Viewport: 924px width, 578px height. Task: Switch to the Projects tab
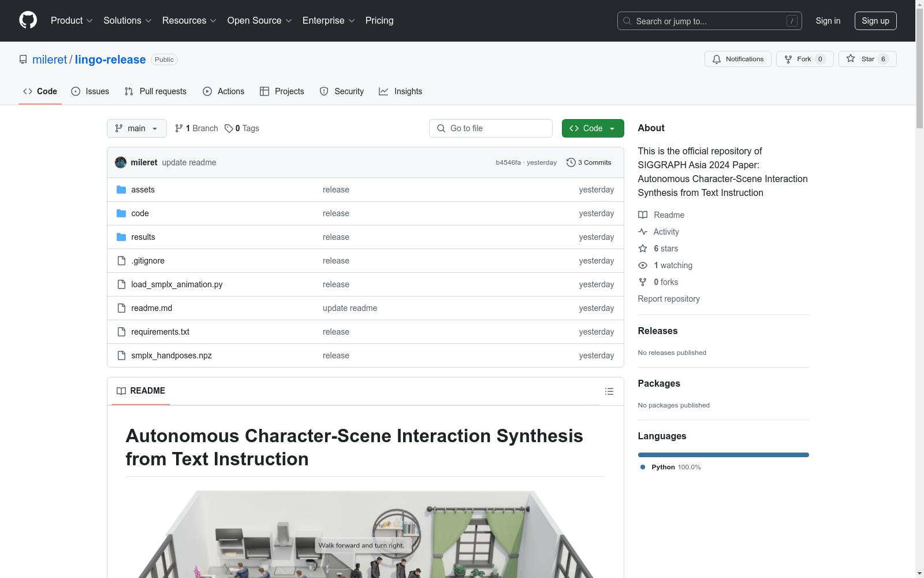[282, 91]
